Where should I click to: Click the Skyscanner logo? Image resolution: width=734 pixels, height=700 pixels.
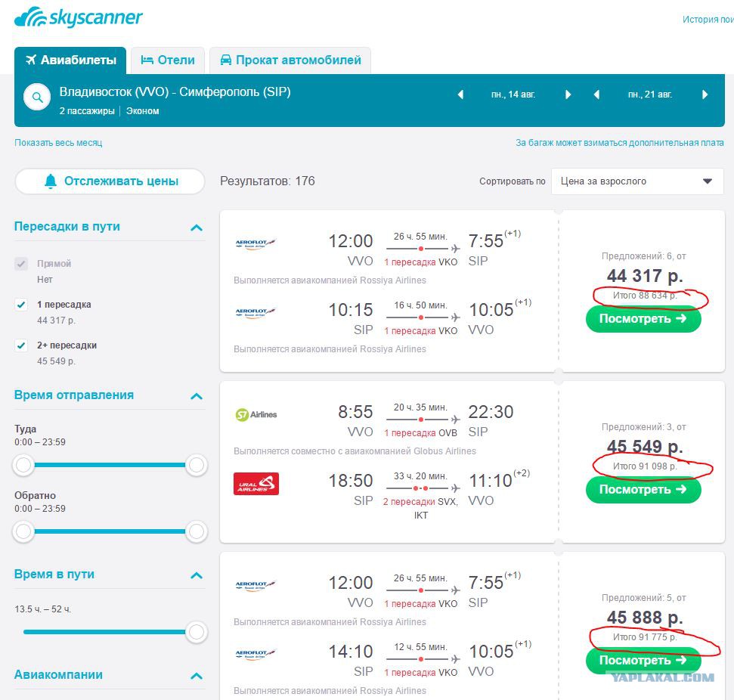point(78,17)
